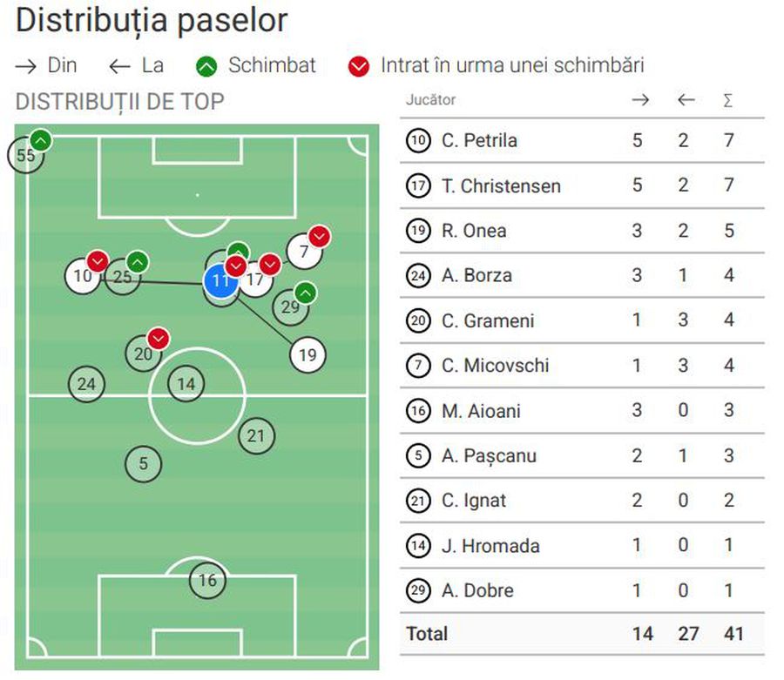Screen dimensions: 784x680
Task: Click player 5 marker on pitch
Action: [x=144, y=464]
